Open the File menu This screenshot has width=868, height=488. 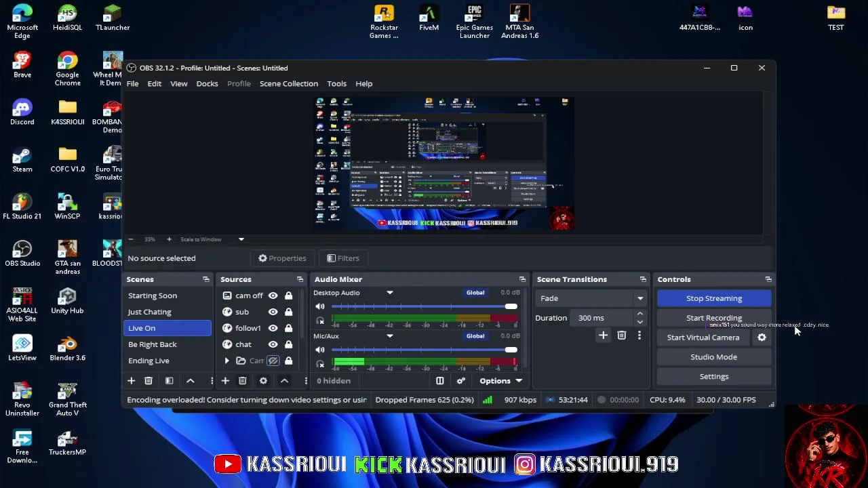(x=132, y=83)
